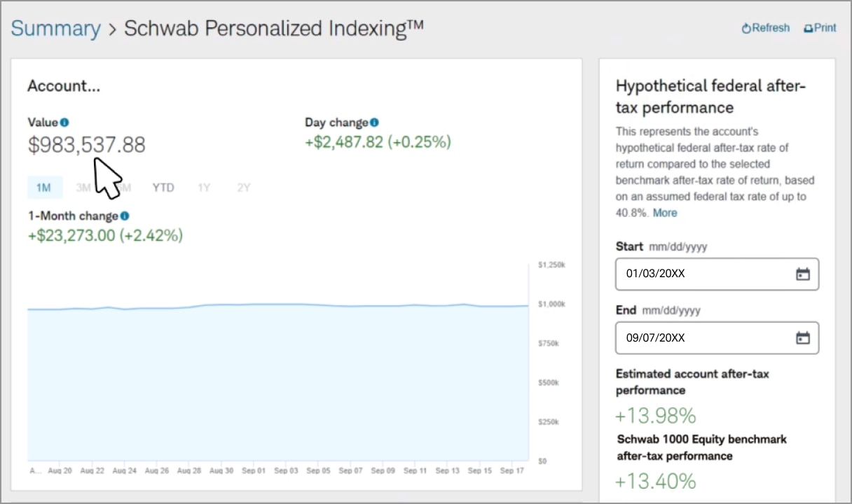Click the $750k axis label
The image size is (852, 504).
[x=549, y=344]
